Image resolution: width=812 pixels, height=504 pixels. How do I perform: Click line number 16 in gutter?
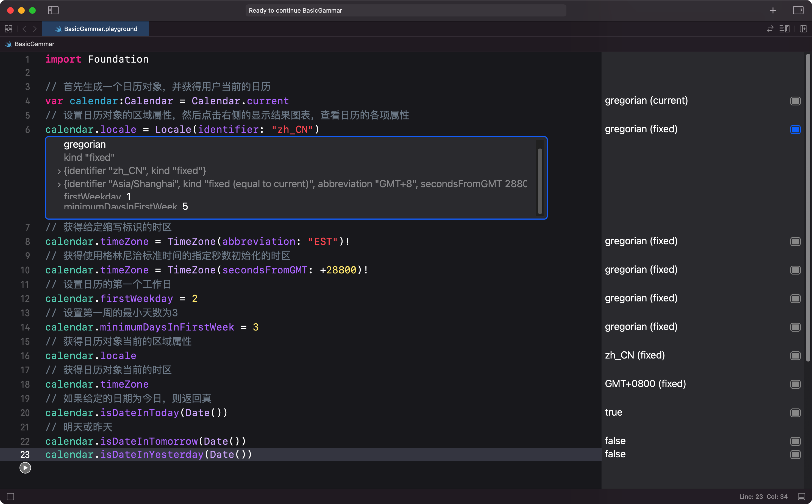[x=25, y=356]
